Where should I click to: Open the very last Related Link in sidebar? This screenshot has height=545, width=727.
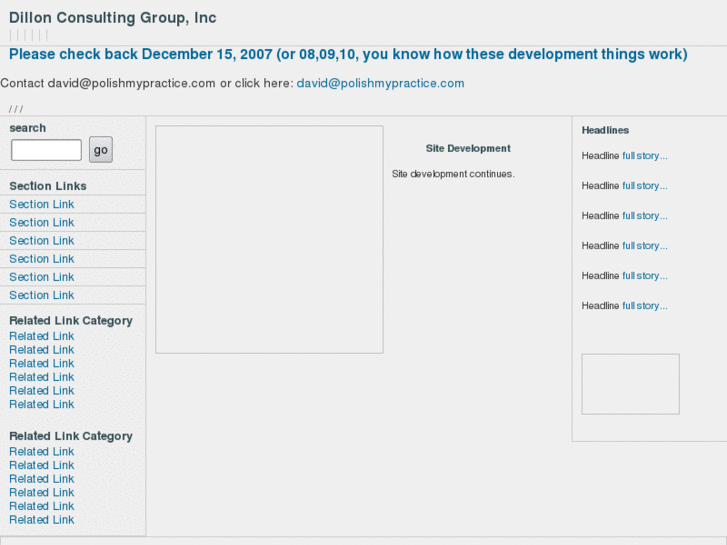coord(42,519)
